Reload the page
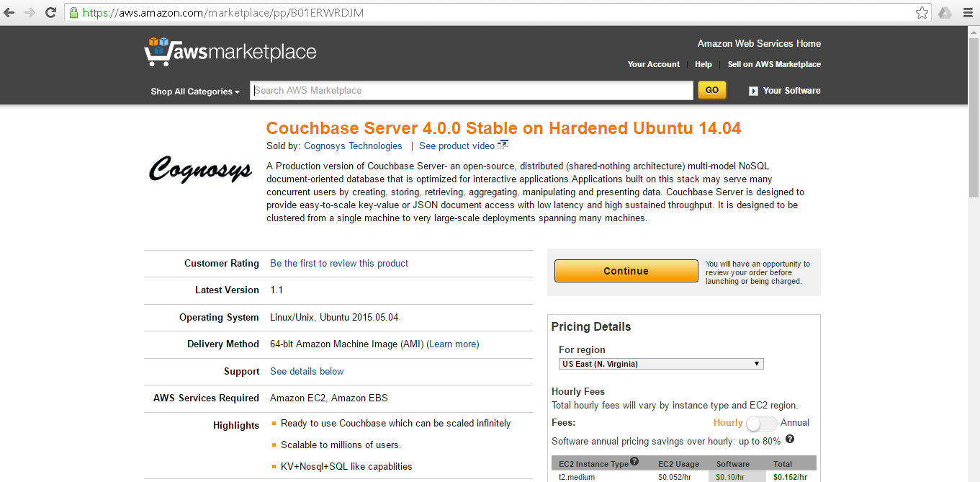This screenshot has width=980, height=482. click(x=49, y=12)
